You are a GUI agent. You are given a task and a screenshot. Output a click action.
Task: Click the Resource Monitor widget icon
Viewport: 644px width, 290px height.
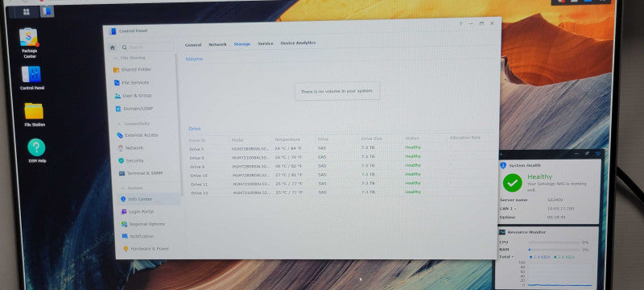tap(502, 232)
